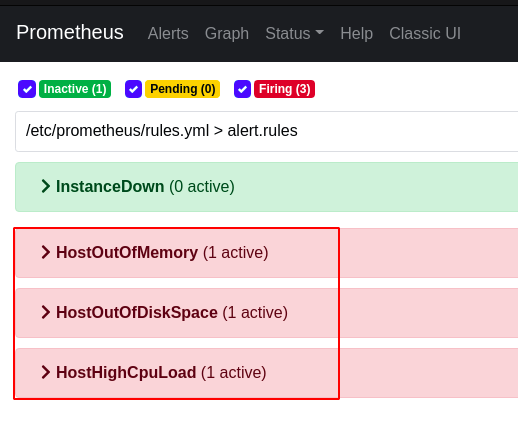
Task: Open the Help link
Action: [x=356, y=33]
